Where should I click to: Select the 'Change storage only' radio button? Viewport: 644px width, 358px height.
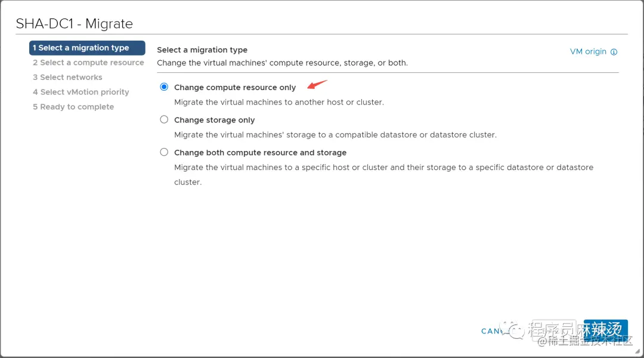tap(164, 119)
